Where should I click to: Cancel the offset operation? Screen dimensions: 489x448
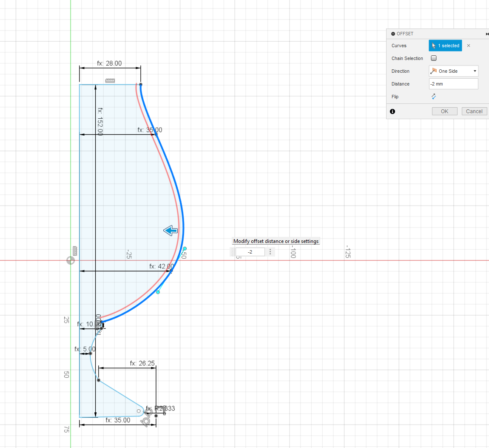pyautogui.click(x=474, y=111)
